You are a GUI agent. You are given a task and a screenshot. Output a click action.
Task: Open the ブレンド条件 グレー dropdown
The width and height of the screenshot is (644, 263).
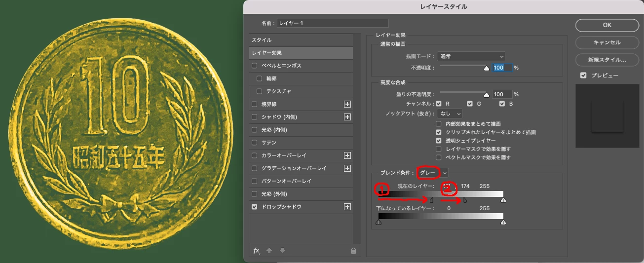click(432, 173)
